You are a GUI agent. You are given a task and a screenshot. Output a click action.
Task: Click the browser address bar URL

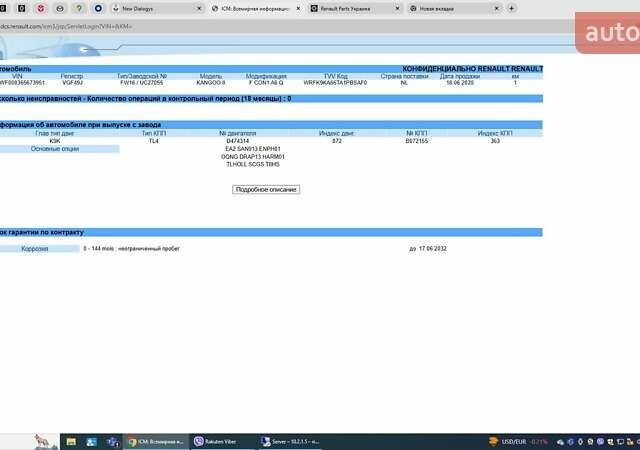(x=65, y=27)
